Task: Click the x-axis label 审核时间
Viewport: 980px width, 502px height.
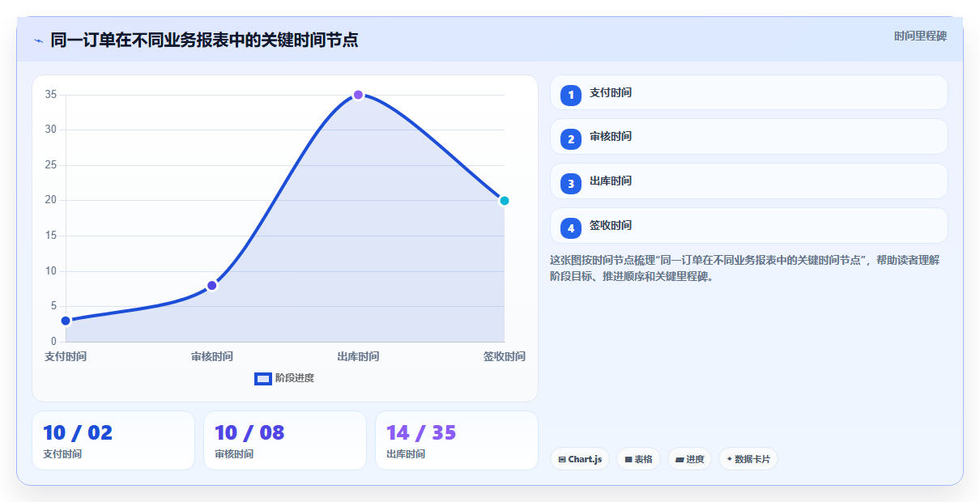Action: pos(212,356)
